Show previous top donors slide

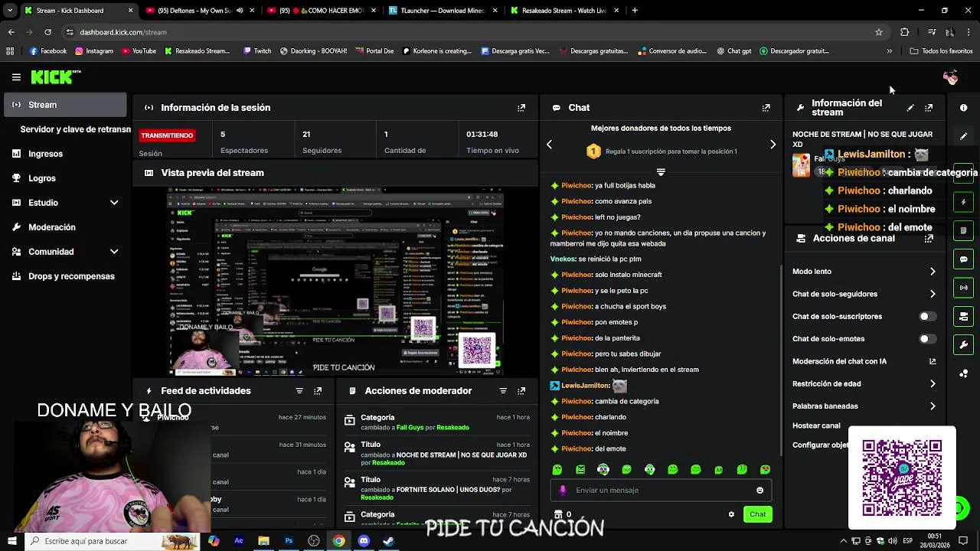coord(549,144)
